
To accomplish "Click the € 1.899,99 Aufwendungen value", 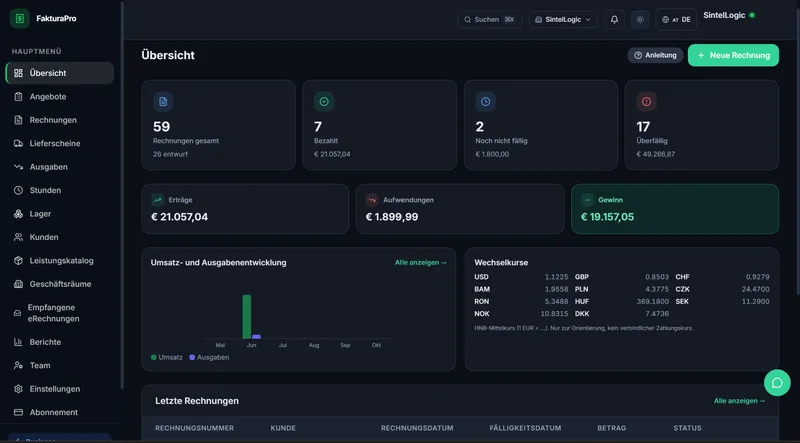I will (x=392, y=217).
